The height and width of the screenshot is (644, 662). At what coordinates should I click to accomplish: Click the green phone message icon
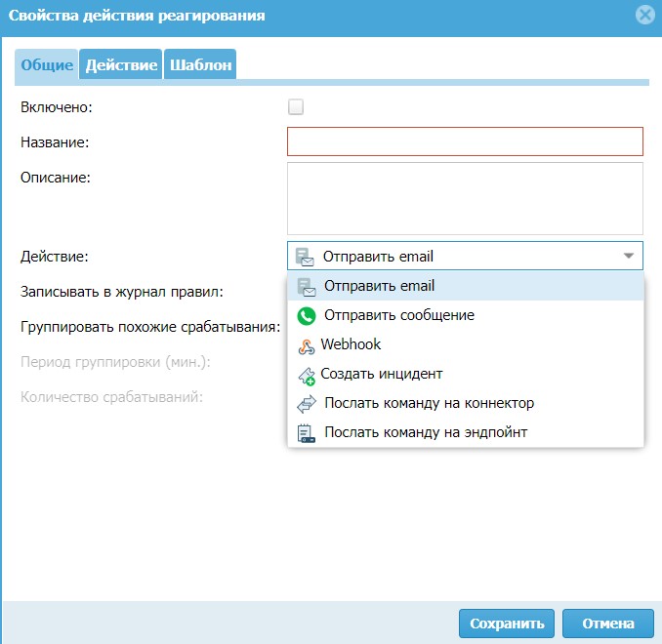(x=307, y=316)
